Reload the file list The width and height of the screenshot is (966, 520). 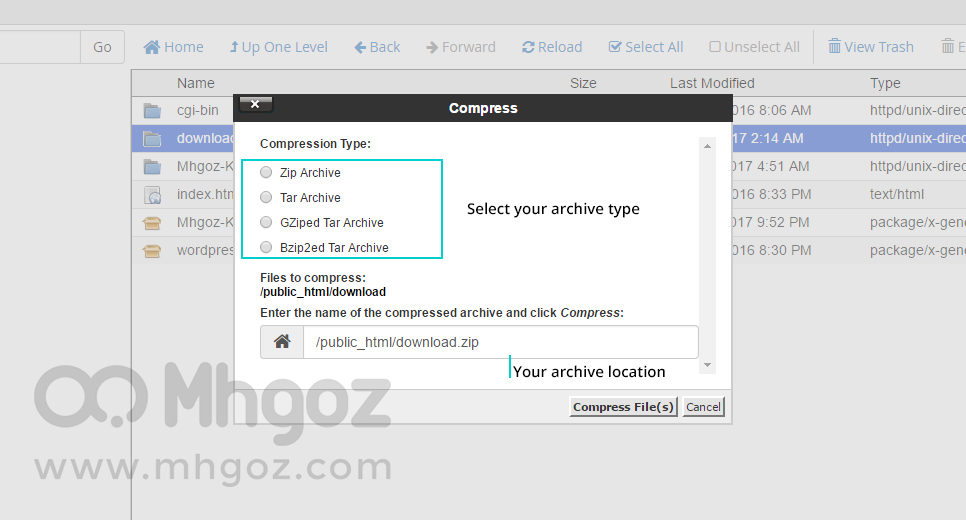click(x=552, y=47)
